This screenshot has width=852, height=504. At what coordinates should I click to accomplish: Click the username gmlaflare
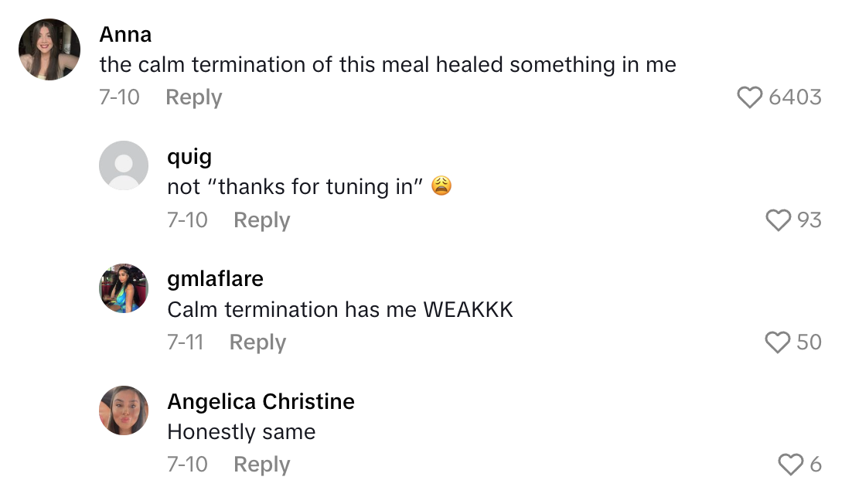tap(215, 278)
